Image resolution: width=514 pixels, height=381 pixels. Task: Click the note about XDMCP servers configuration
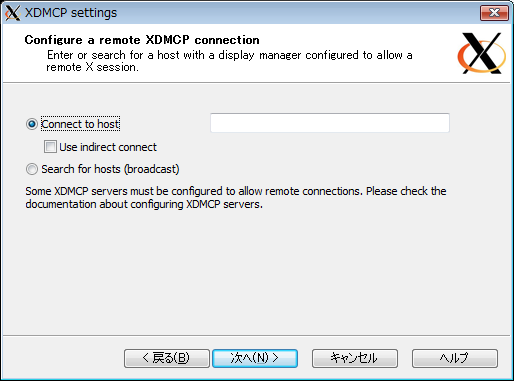pyautogui.click(x=236, y=197)
